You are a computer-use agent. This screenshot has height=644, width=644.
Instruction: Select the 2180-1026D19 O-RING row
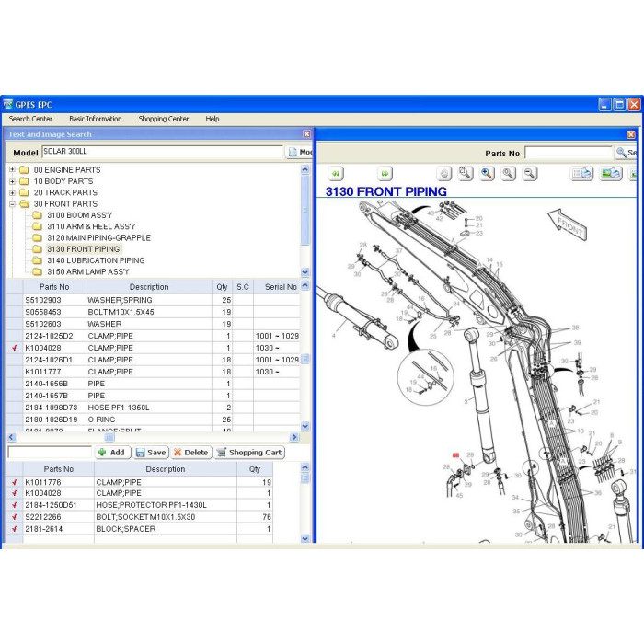point(153,420)
